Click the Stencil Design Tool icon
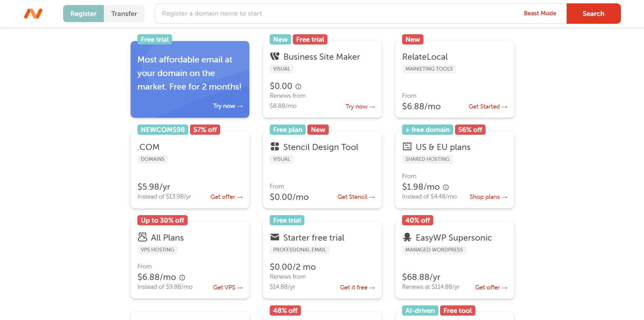Image resolution: width=644 pixels, height=320 pixels. (274, 147)
